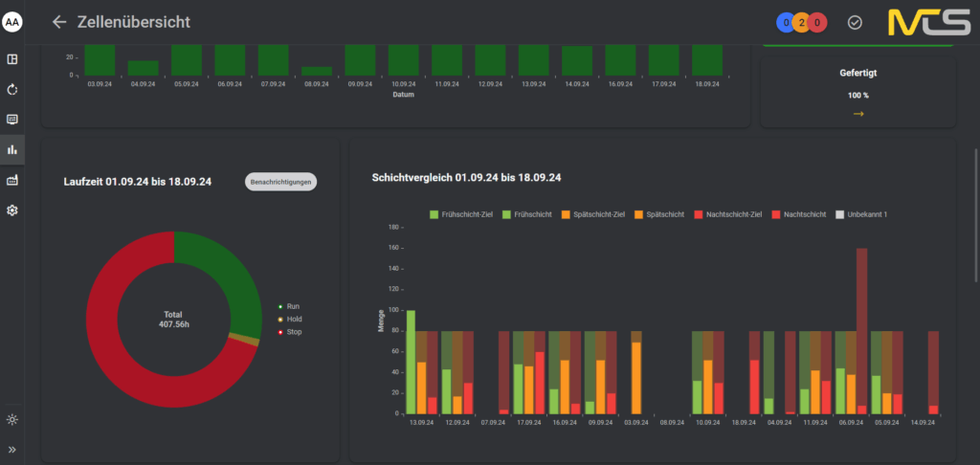Image resolution: width=980 pixels, height=465 pixels.
Task: Click the AA user avatar
Action: click(x=13, y=21)
